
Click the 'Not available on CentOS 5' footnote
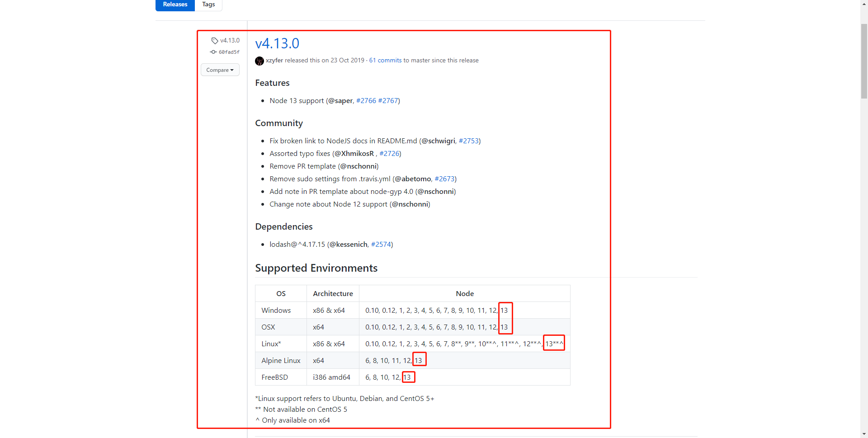[301, 410]
